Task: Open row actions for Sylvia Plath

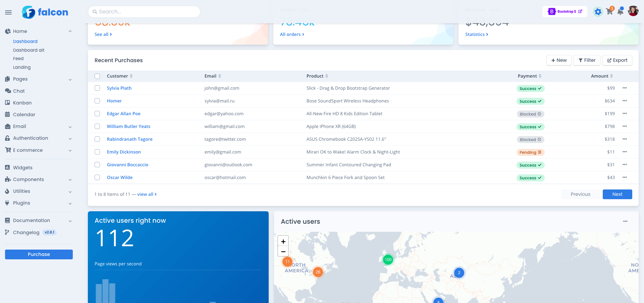Action: [x=625, y=88]
